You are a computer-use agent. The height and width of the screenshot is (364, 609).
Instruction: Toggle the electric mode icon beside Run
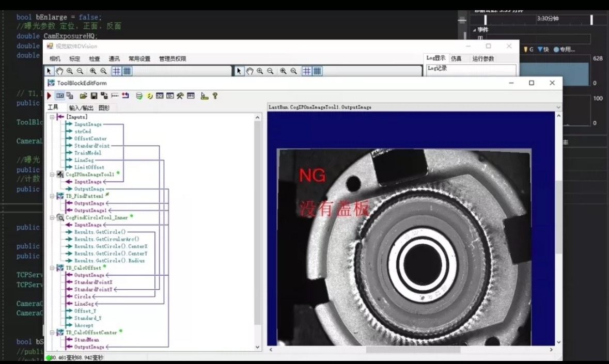pyautogui.click(x=59, y=96)
